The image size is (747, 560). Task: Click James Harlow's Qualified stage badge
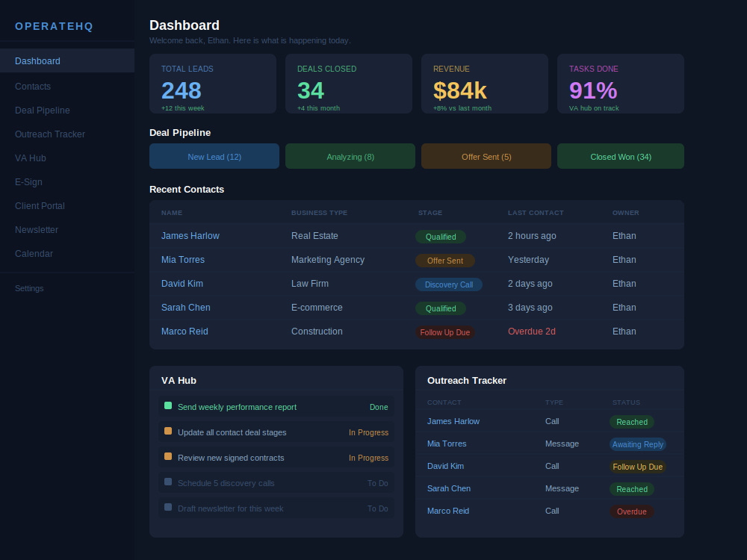(440, 237)
